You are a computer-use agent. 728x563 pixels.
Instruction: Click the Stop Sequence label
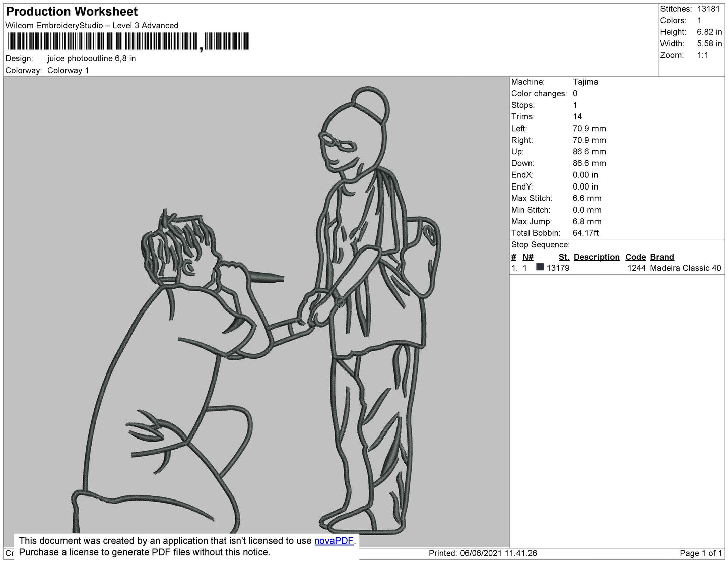[x=541, y=244]
